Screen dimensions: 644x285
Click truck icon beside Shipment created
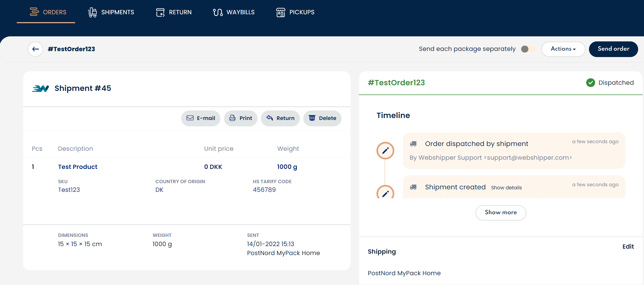pos(413,187)
